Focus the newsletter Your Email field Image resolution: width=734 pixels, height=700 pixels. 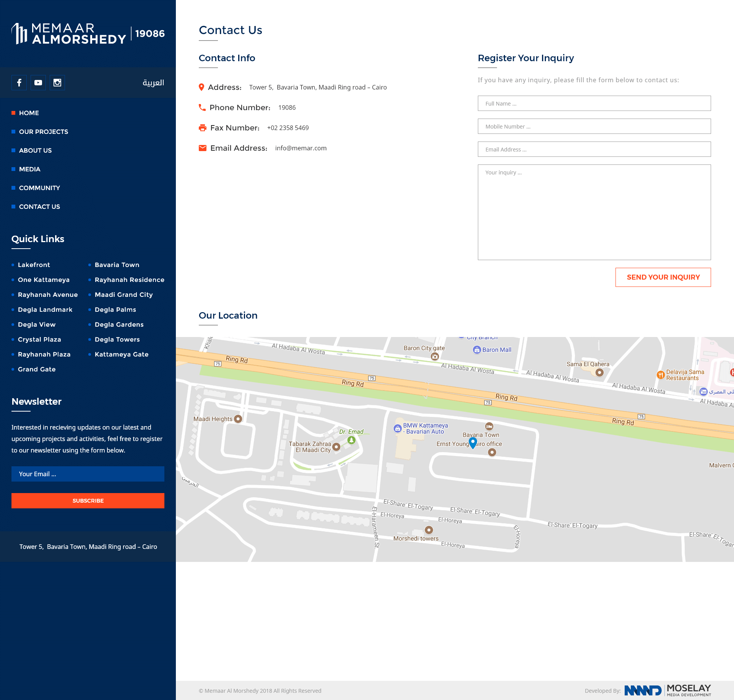coord(88,474)
